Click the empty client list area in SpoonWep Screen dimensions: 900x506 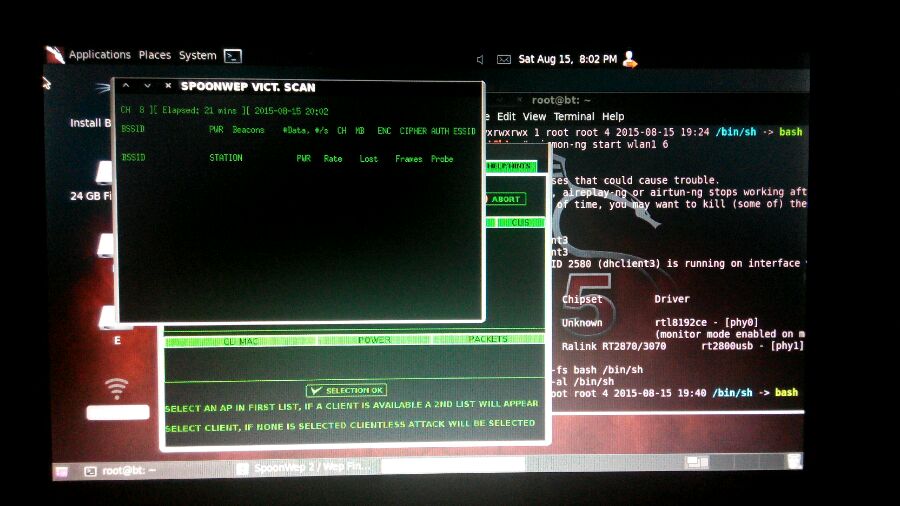coord(354,361)
